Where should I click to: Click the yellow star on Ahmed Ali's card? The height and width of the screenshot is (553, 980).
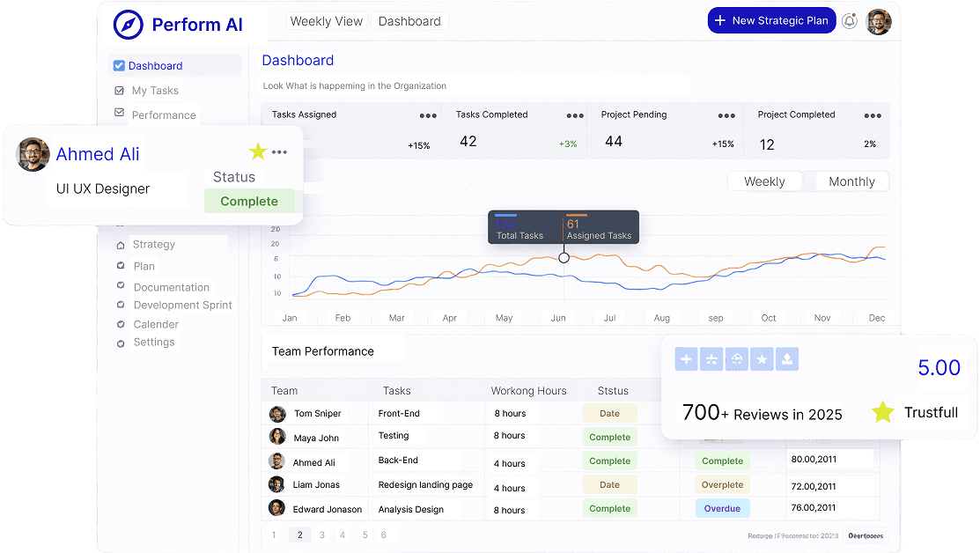coord(257,151)
